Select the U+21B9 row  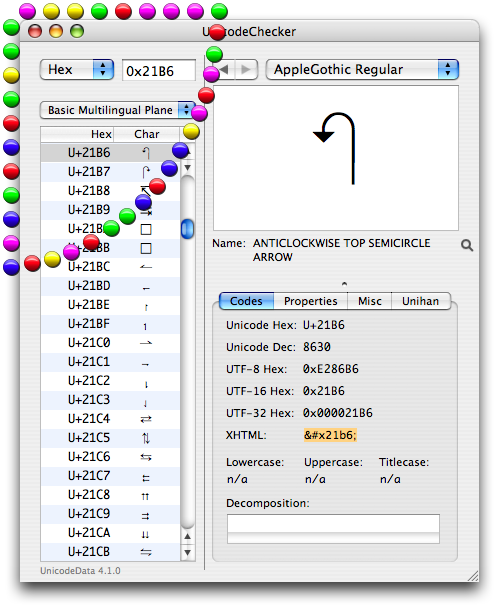point(110,210)
